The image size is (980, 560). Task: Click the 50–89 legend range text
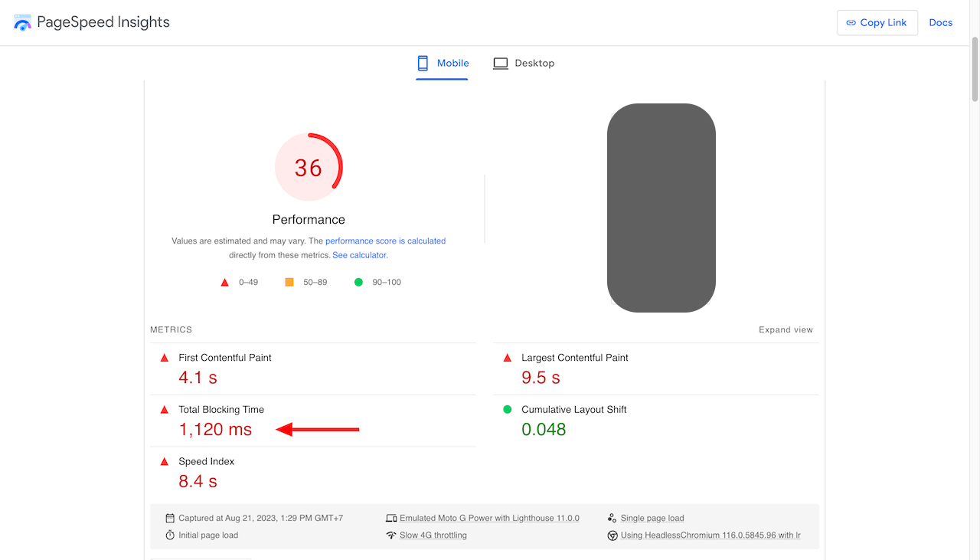(x=315, y=283)
